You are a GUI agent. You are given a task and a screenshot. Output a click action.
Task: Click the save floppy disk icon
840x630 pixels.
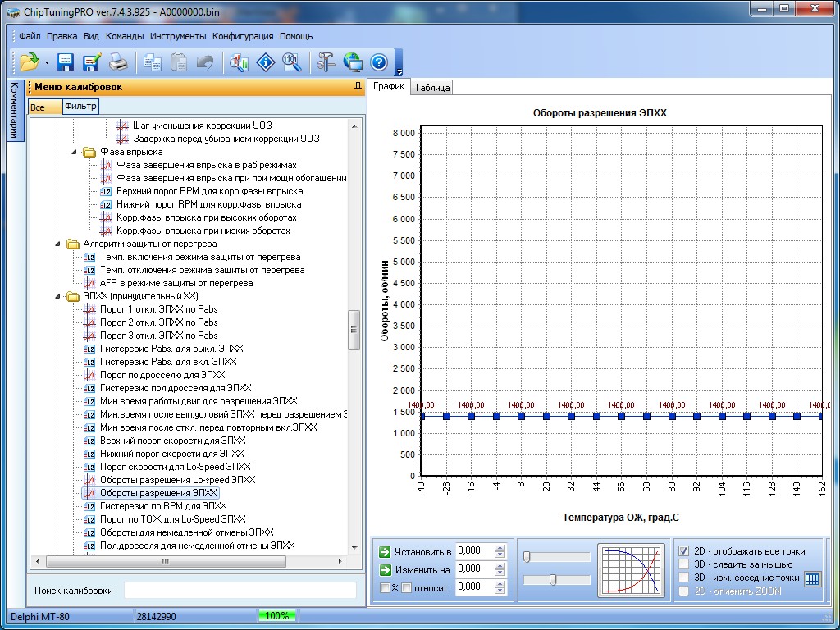66,62
